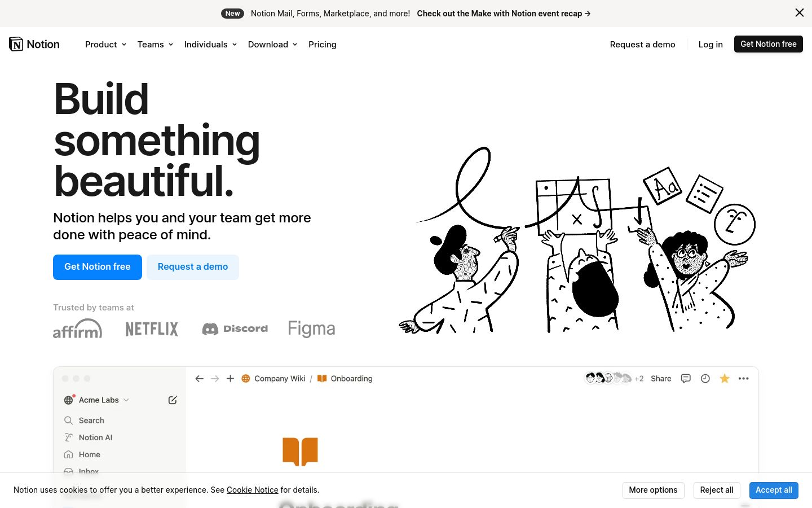Click the Share button in the preview toolbar
The height and width of the screenshot is (508, 812).
[661, 379]
